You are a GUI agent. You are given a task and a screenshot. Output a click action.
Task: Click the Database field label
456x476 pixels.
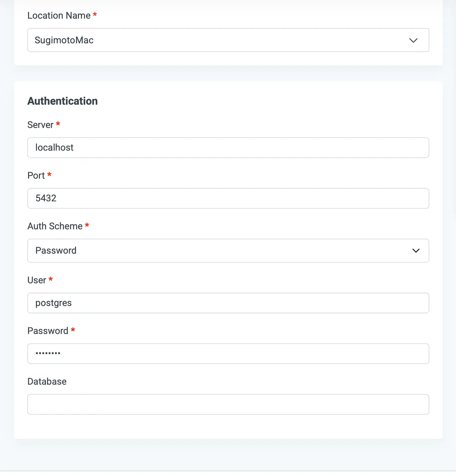point(47,382)
